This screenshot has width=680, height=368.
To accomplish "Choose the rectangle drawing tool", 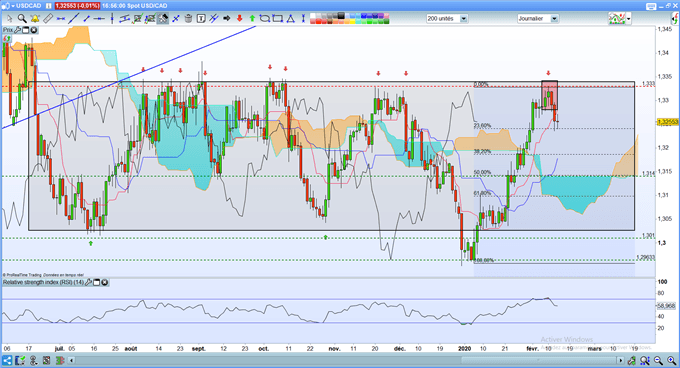I will 277,19.
